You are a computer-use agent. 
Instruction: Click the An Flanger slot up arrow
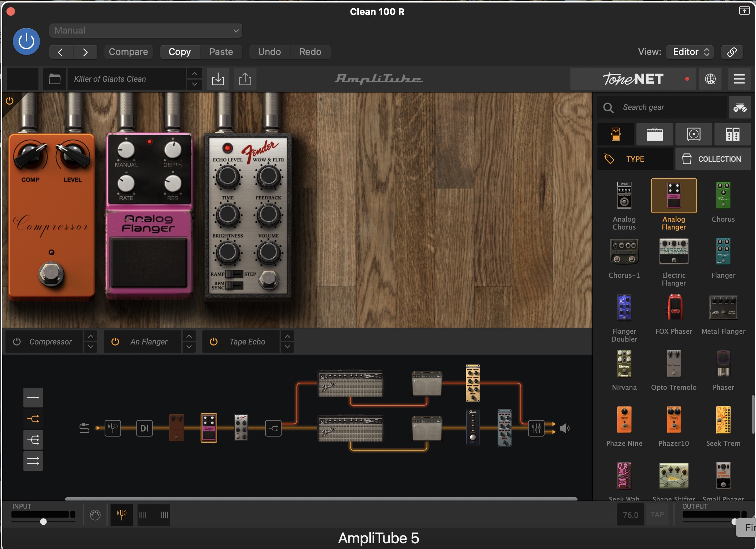click(x=189, y=336)
